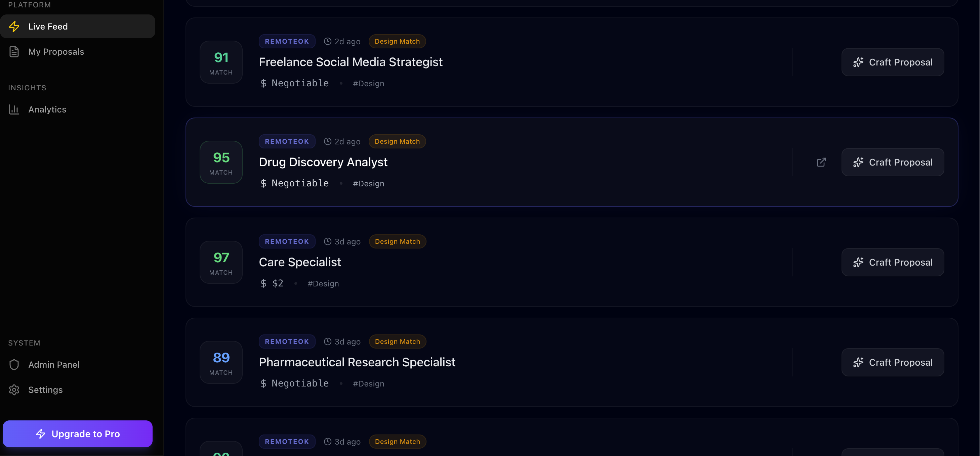Click sparkle icon on Pharmaceutical Research button
980x456 pixels.
858,362
